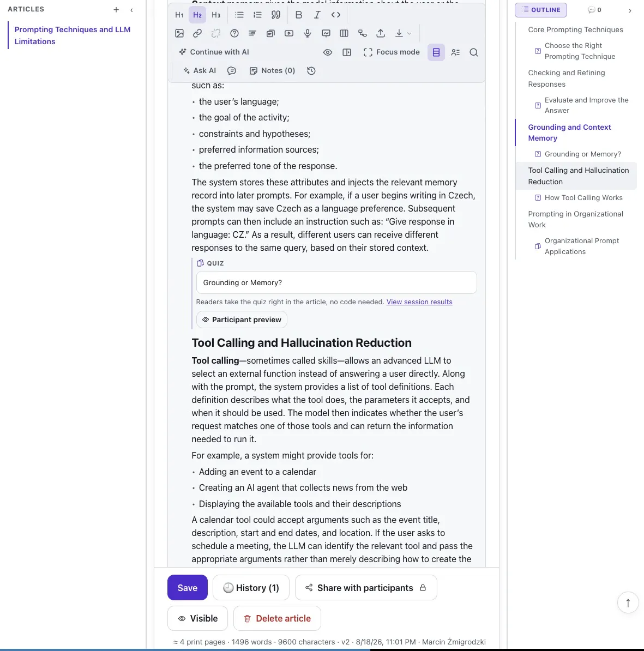Click the Tool Calling and Hallucination Reduction heading

point(302,342)
